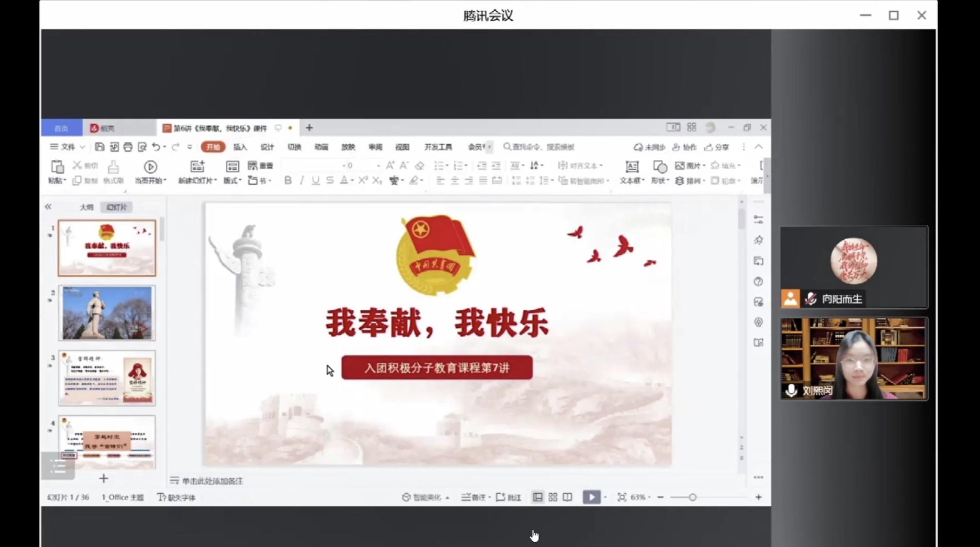Align text right
The height and width of the screenshot is (547, 980).
click(468, 180)
